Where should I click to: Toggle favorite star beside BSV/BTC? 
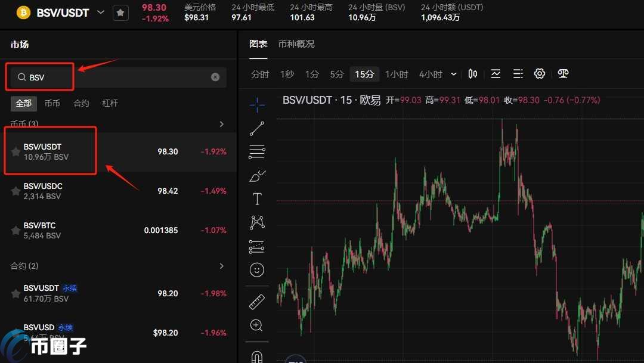(x=16, y=231)
